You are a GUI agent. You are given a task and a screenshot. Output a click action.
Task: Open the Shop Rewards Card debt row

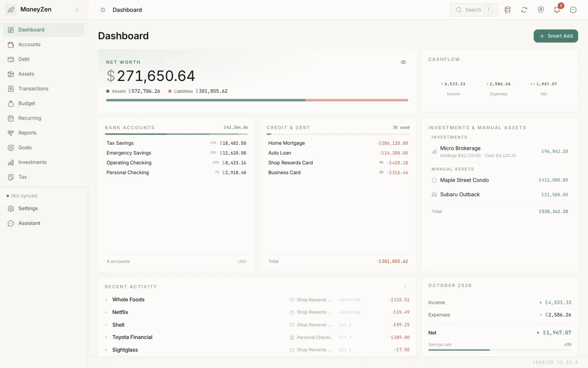pyautogui.click(x=338, y=163)
